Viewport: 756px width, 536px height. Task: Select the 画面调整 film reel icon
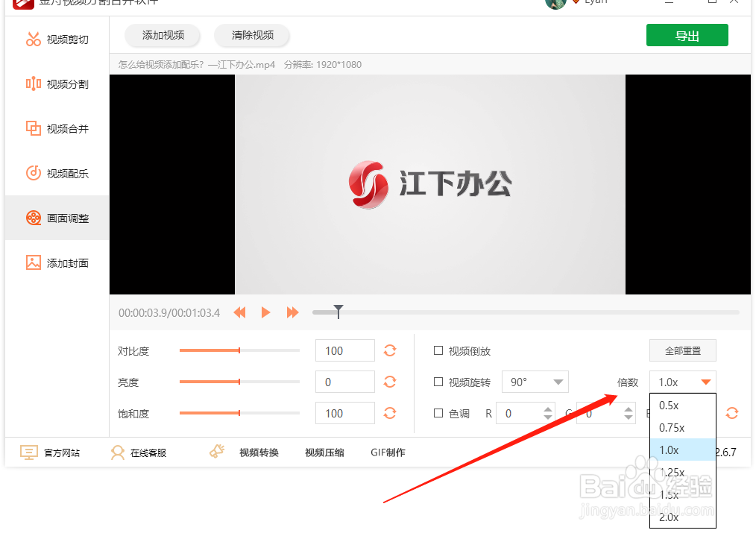[34, 218]
